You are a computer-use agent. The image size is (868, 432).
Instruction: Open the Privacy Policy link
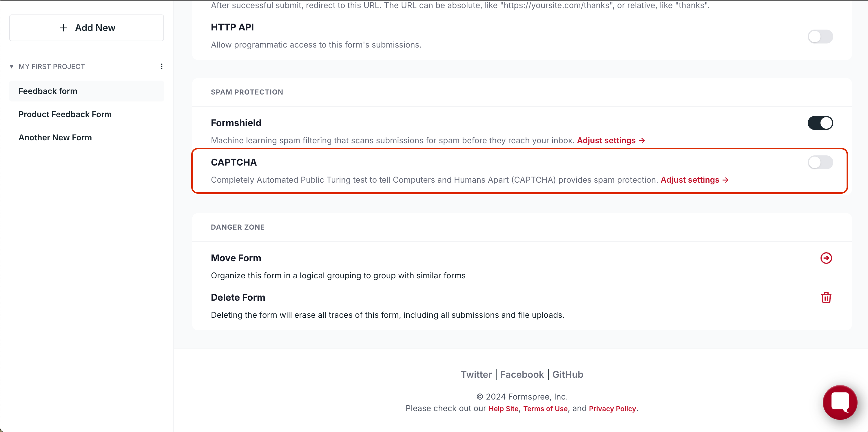(x=612, y=409)
